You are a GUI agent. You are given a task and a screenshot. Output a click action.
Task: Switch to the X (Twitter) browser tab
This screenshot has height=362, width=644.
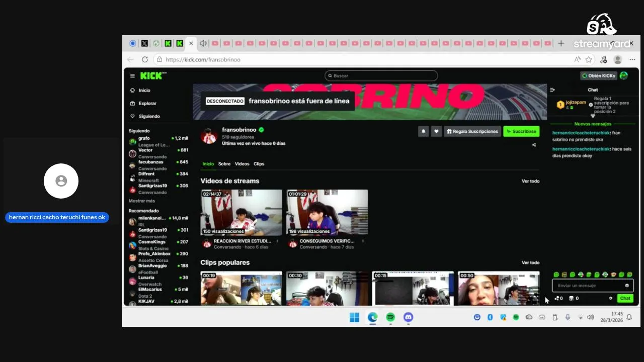tap(144, 43)
